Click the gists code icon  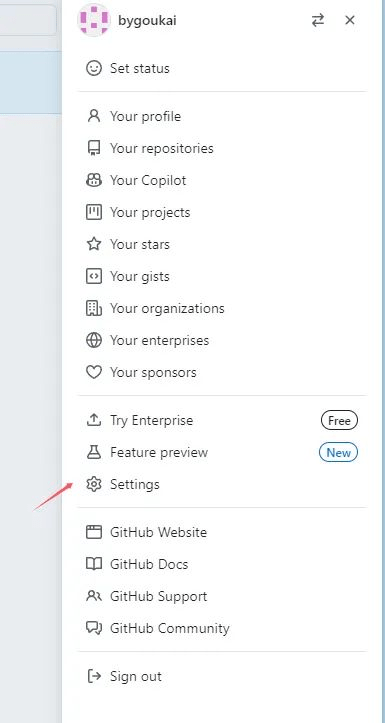point(94,277)
